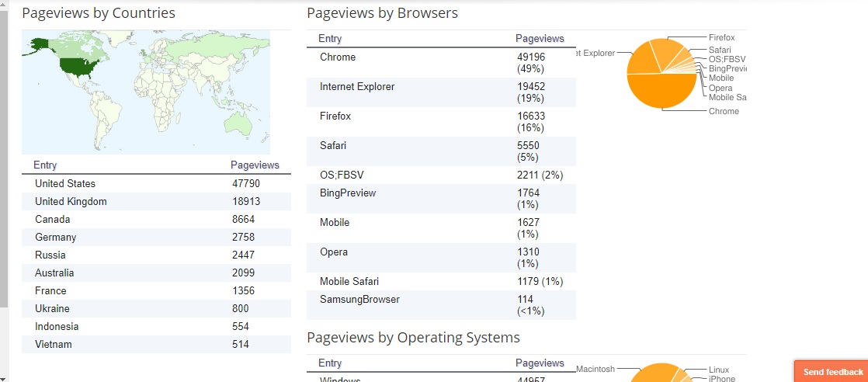Click the 1310 (1%) Opera value
Screen dimensions: 868x382
click(529, 258)
